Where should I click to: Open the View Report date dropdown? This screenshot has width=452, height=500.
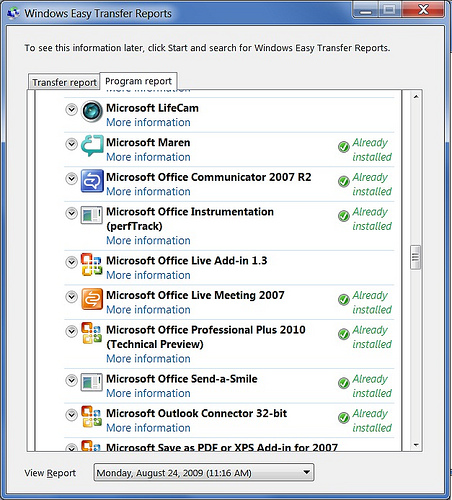204,472
